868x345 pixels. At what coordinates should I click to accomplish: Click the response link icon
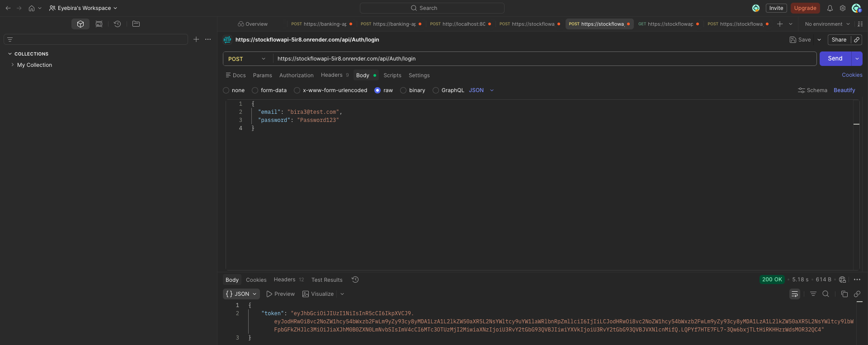coord(857,294)
